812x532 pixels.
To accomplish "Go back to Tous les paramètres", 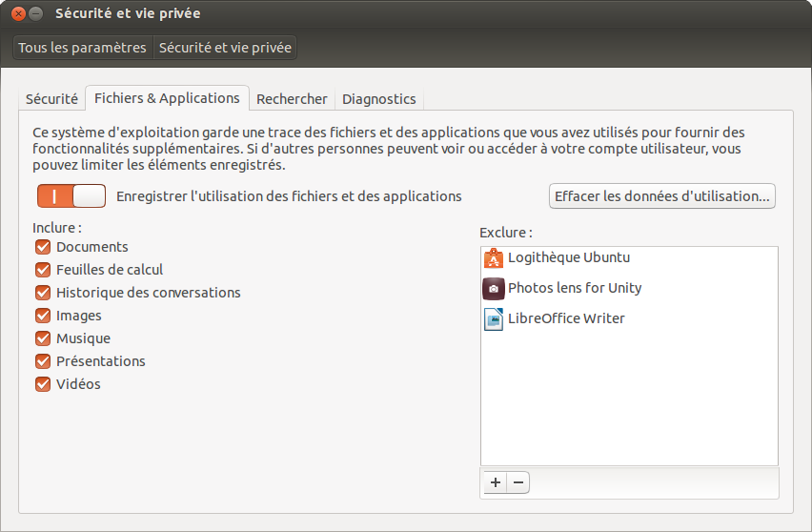I will [x=82, y=48].
